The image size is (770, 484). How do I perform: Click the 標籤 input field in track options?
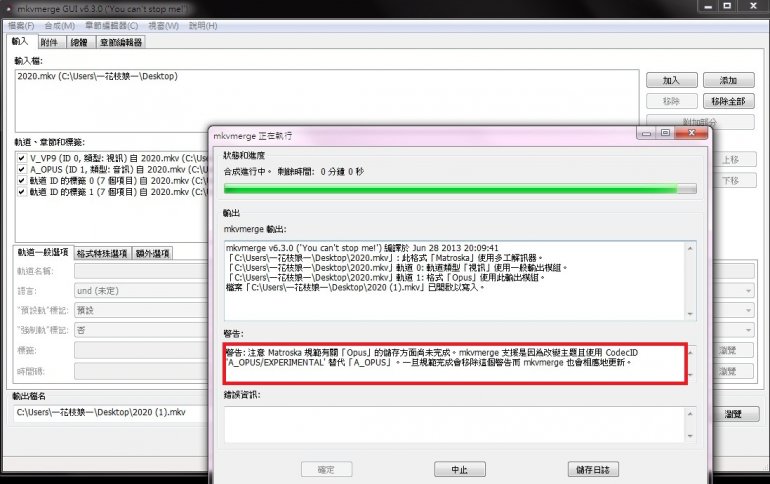pos(142,350)
